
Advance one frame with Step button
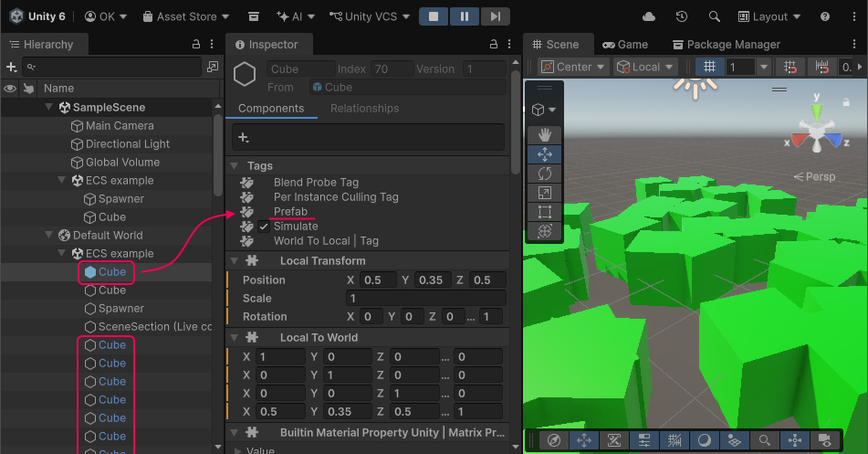[x=496, y=16]
